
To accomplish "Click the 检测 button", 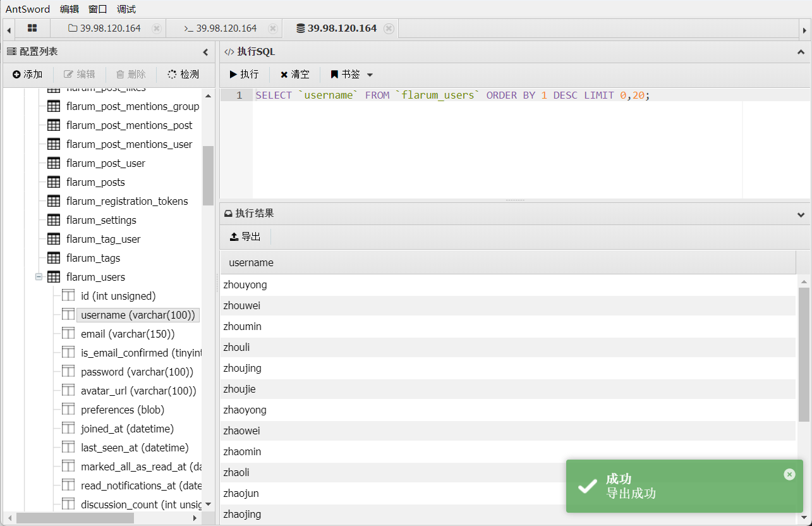I will (x=183, y=75).
